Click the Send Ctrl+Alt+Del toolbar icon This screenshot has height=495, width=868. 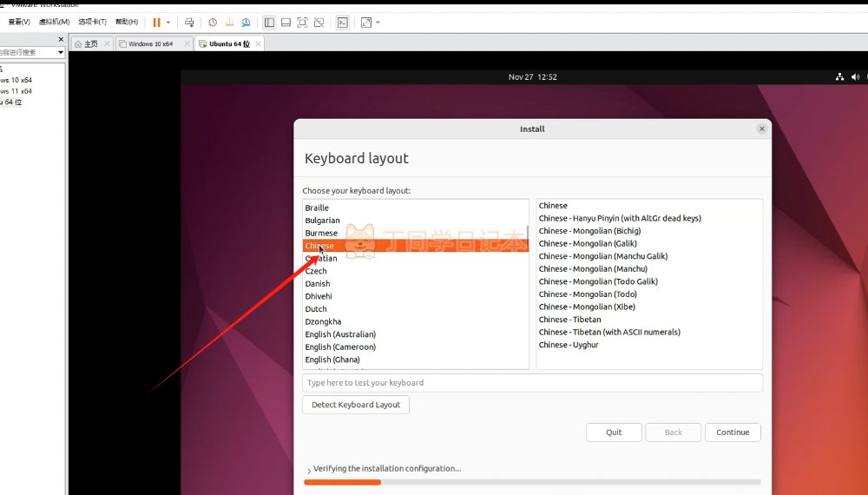(189, 23)
